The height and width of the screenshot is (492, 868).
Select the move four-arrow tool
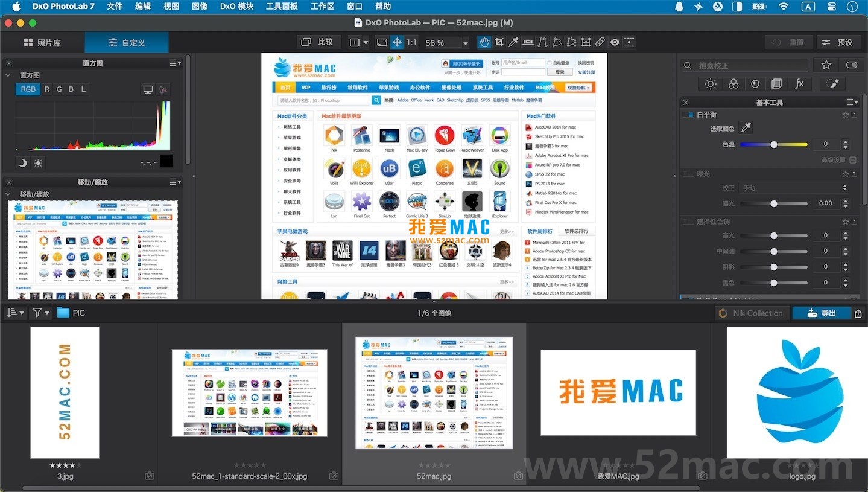tap(397, 42)
